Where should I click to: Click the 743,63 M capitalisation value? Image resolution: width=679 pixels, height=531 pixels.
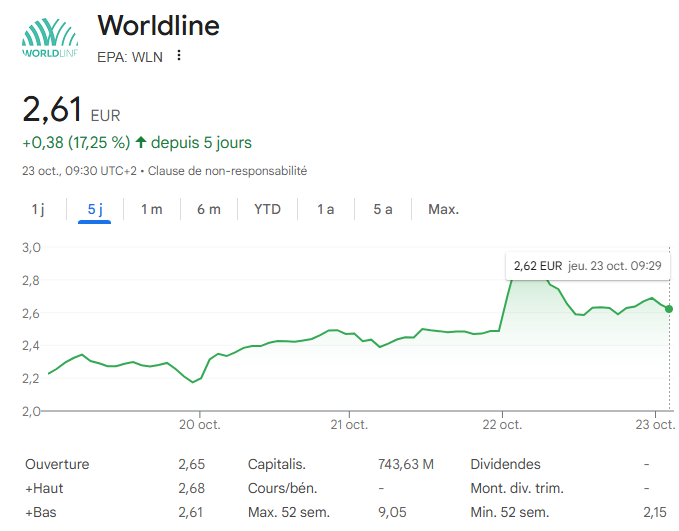coord(406,464)
